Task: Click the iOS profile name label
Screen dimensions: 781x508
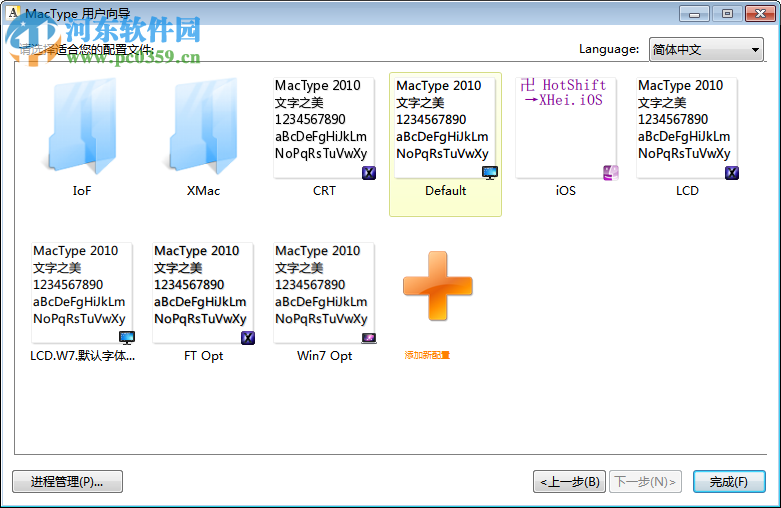Action: click(x=566, y=191)
